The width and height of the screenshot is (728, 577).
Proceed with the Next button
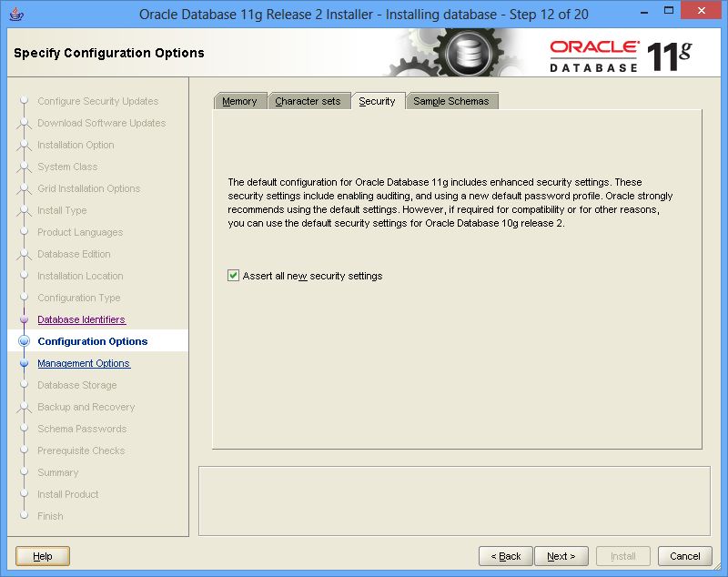561,556
